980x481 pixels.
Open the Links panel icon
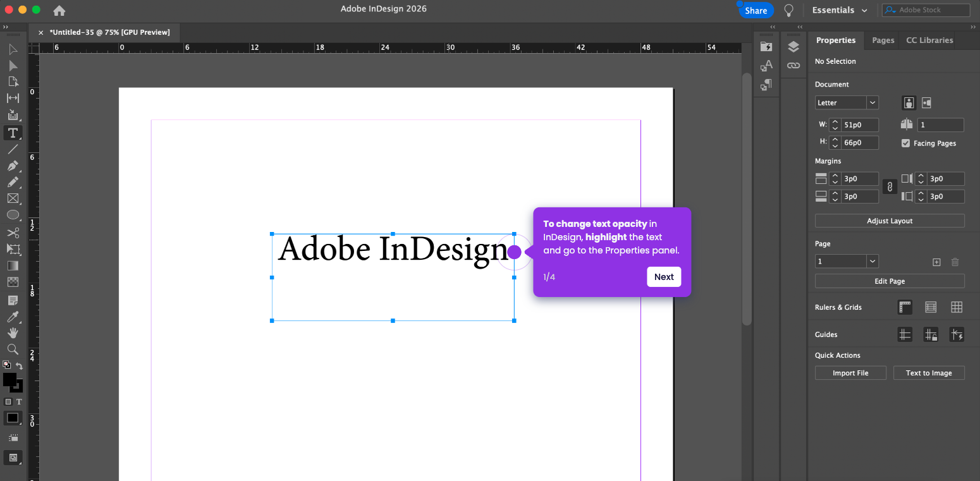coord(793,66)
